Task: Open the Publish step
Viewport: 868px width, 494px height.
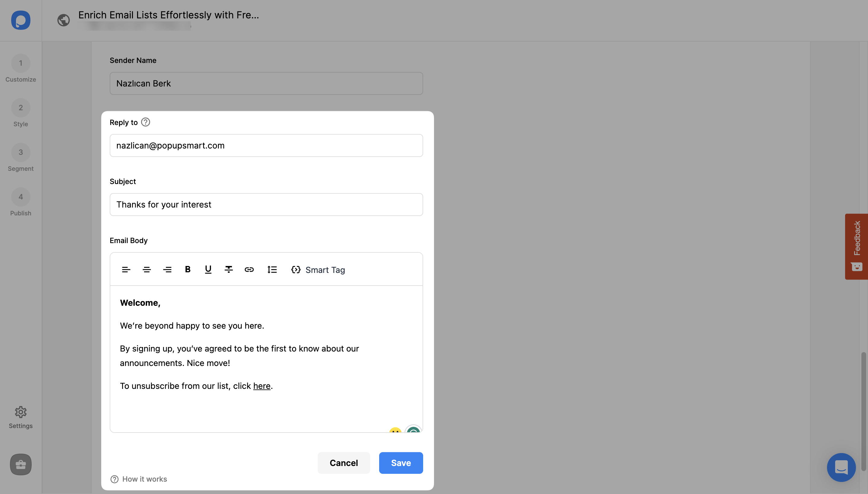Action: 20,202
